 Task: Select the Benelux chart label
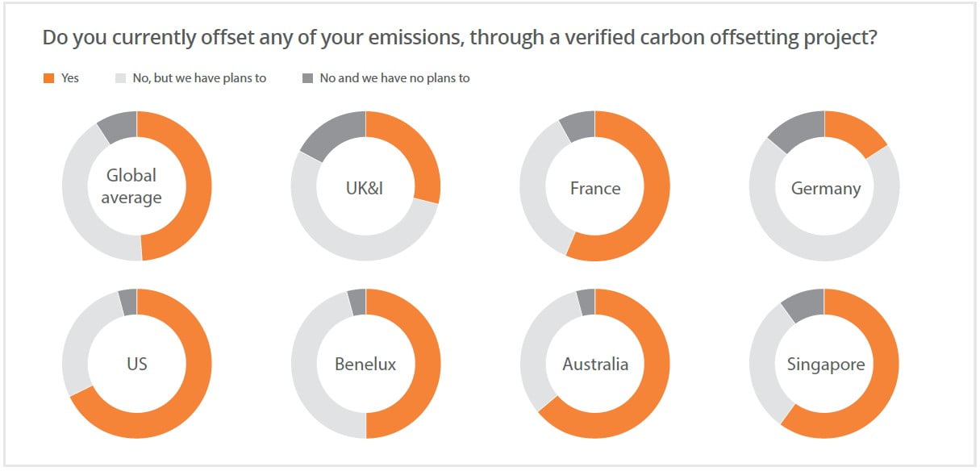tap(365, 364)
